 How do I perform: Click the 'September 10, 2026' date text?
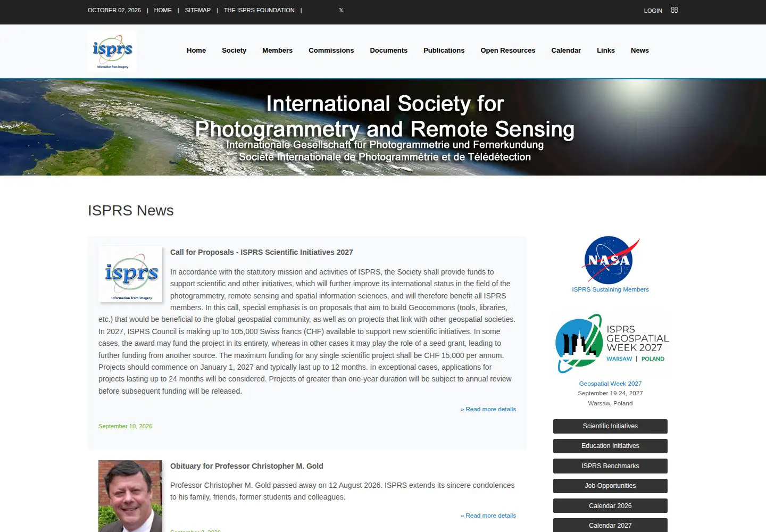pos(126,426)
